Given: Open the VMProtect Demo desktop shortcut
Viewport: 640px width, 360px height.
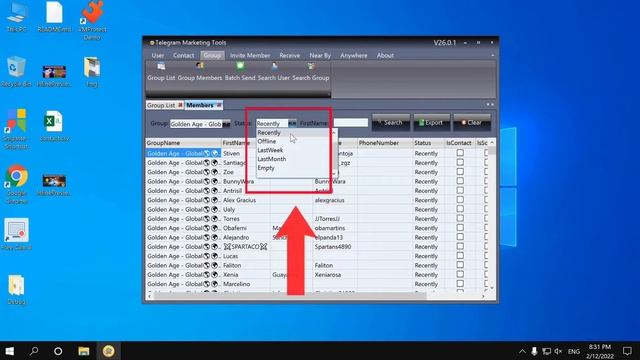Looking at the screenshot, I should click(92, 20).
